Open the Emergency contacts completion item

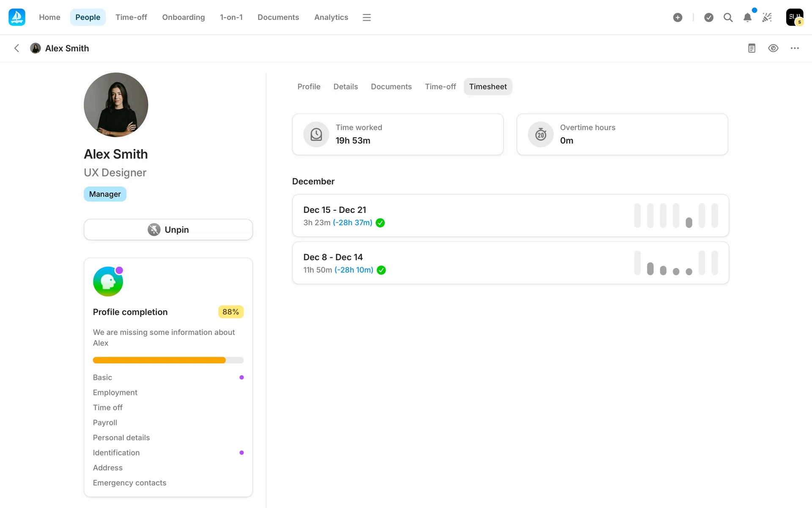coord(129,483)
